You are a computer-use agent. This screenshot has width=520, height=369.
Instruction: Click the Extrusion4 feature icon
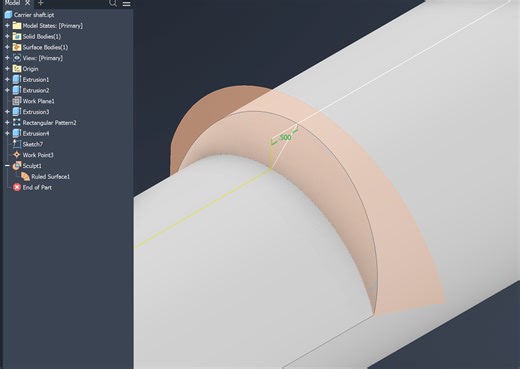[x=17, y=133]
